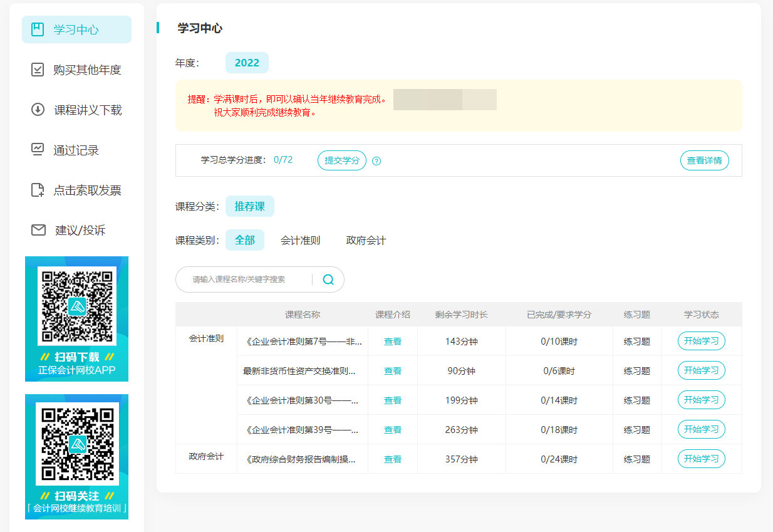Start learning 《政府综合财务报告编制操...》 course
The image size is (773, 532).
coord(701,459)
